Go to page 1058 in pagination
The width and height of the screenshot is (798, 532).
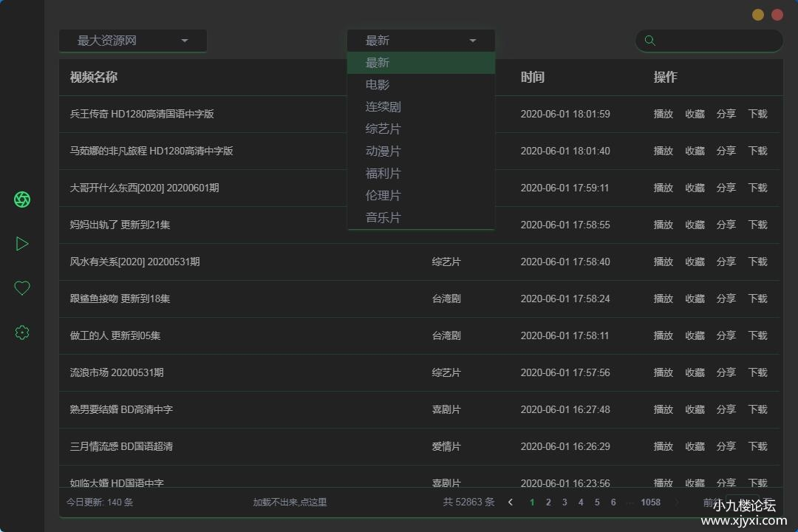point(650,502)
